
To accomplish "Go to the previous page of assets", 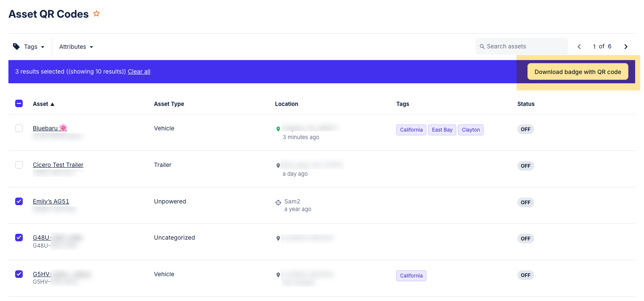I will [x=579, y=47].
